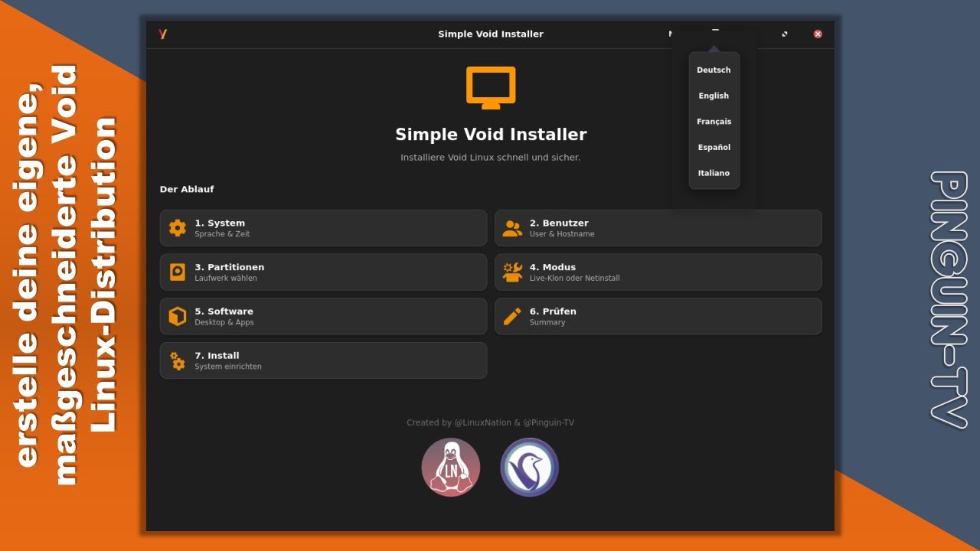The width and height of the screenshot is (980, 551).
Task: Switch the language to Español
Action: tap(714, 147)
